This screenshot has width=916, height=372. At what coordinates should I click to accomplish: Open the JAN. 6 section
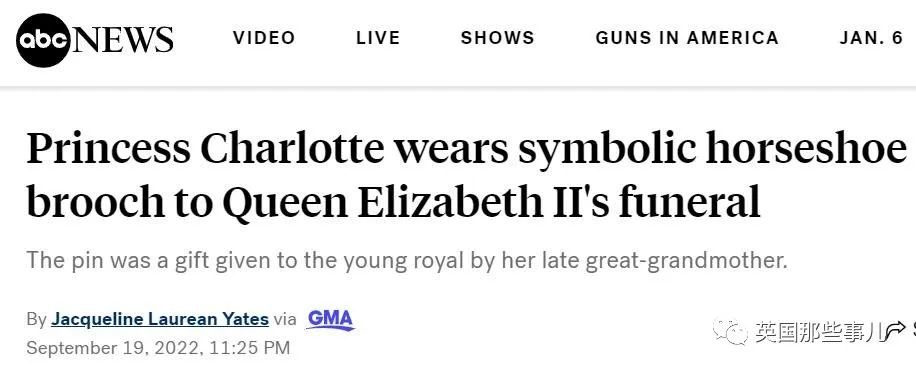point(872,38)
